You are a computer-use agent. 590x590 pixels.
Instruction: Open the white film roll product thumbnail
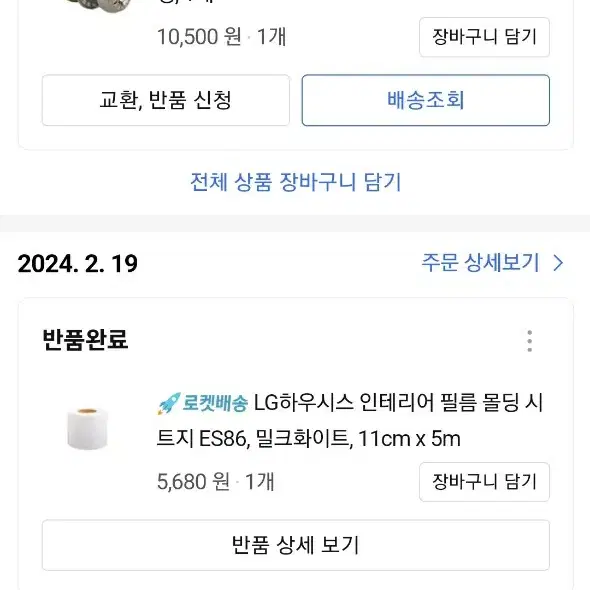(87, 428)
